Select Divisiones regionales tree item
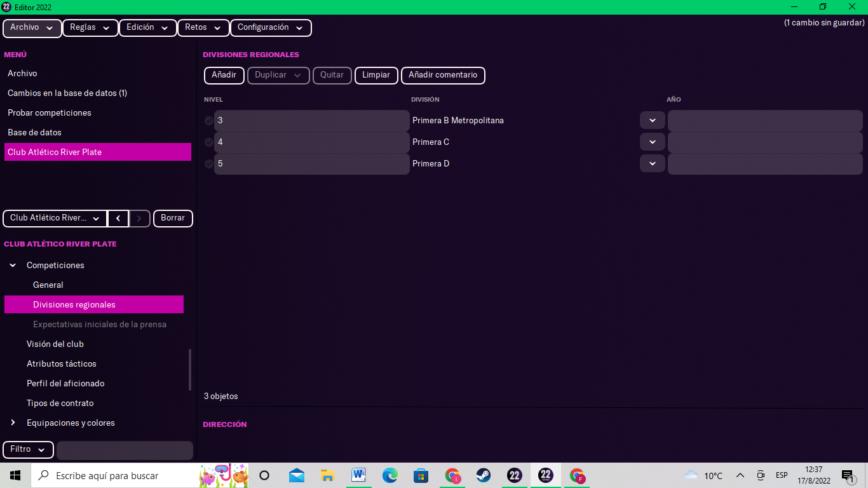This screenshot has width=868, height=488. pos(94,305)
